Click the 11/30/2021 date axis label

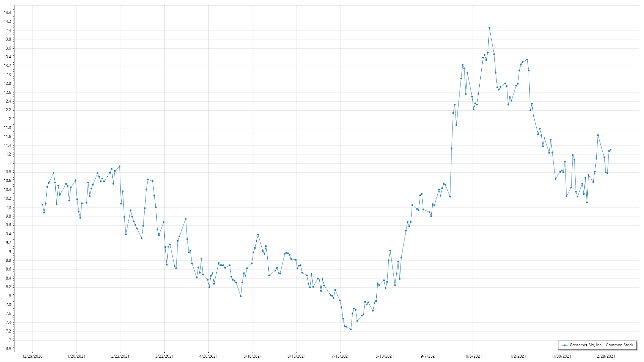coord(561,356)
